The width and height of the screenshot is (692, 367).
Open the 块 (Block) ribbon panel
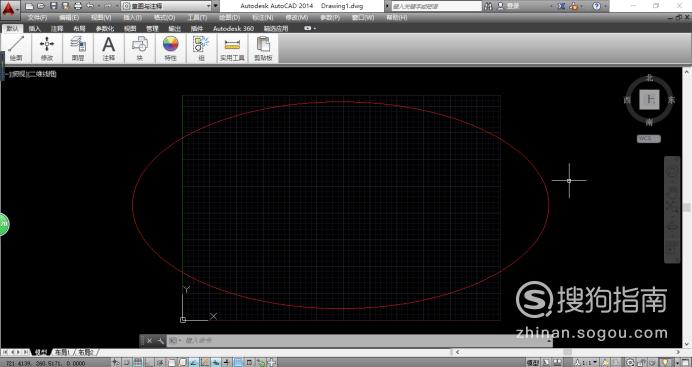pyautogui.click(x=139, y=49)
